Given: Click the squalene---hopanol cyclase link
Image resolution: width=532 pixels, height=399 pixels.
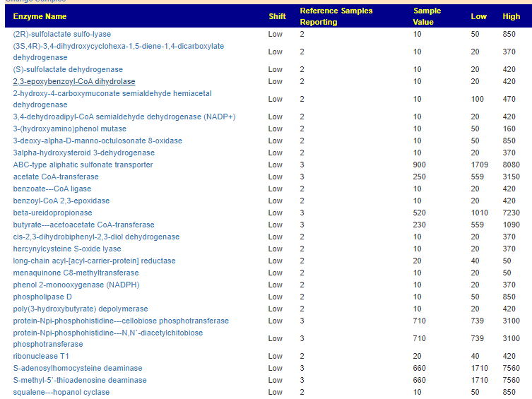Looking at the screenshot, I should coord(61,392).
